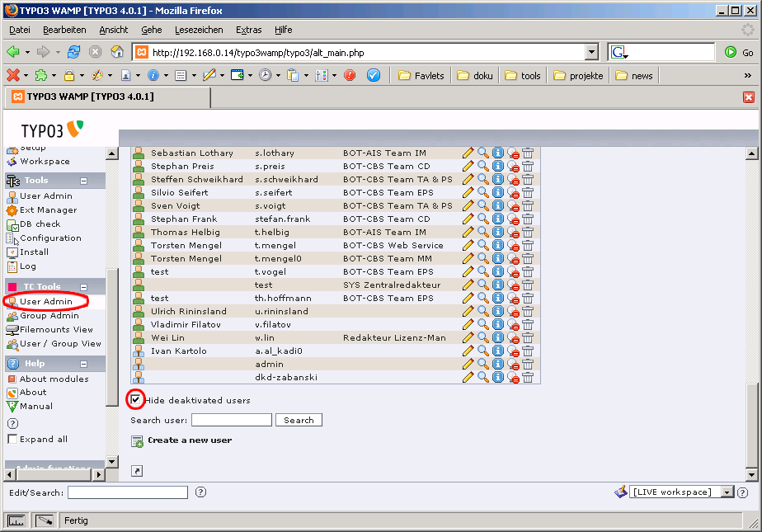Click help question mark beside Edit/Search field
This screenshot has height=532, width=762.
tap(200, 492)
